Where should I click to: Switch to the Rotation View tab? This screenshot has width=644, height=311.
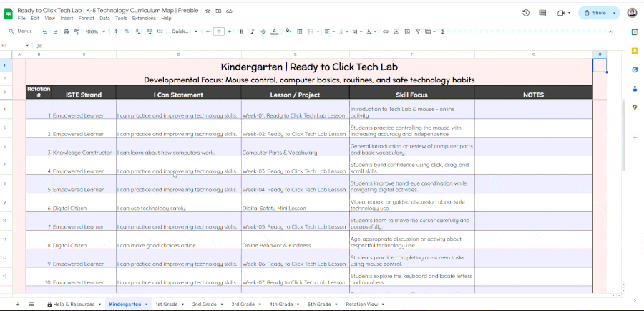click(364, 305)
